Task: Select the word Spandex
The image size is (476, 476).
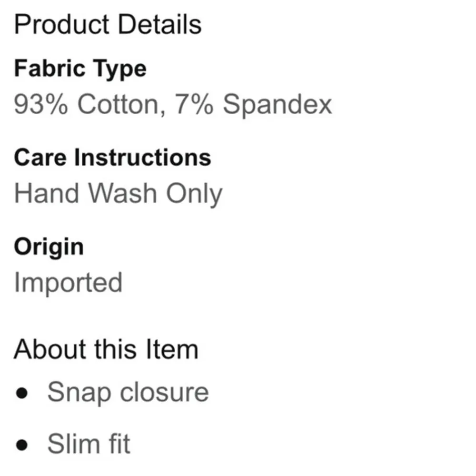Action: [x=278, y=105]
